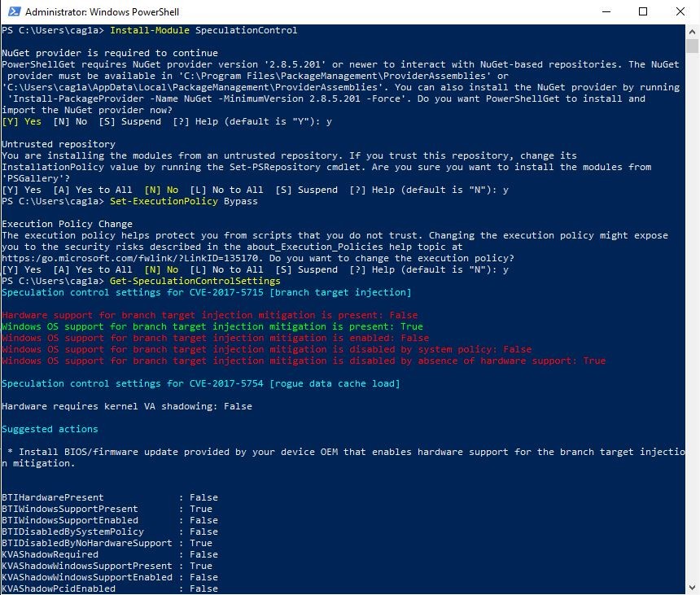Click the CVE-2017-5715 branch target injection heading
Viewport: 700px width, 595px height.
click(x=206, y=292)
